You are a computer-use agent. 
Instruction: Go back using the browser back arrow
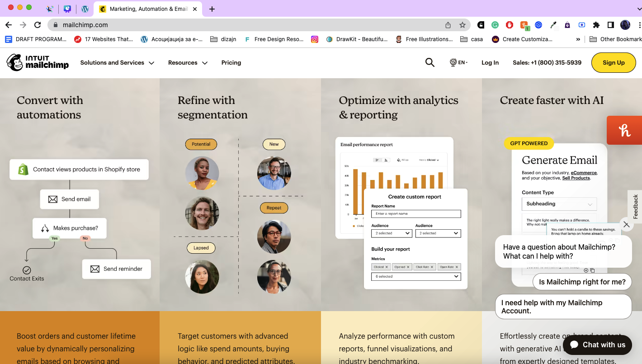pos(9,25)
